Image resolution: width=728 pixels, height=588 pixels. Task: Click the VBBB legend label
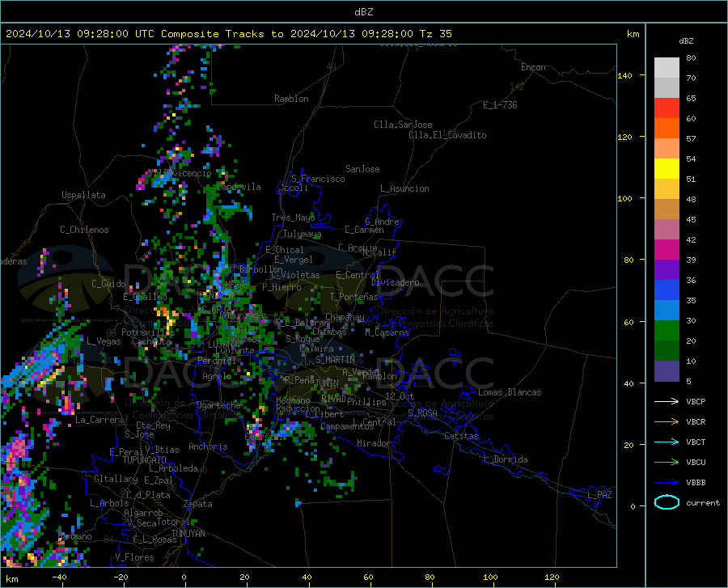point(696,483)
